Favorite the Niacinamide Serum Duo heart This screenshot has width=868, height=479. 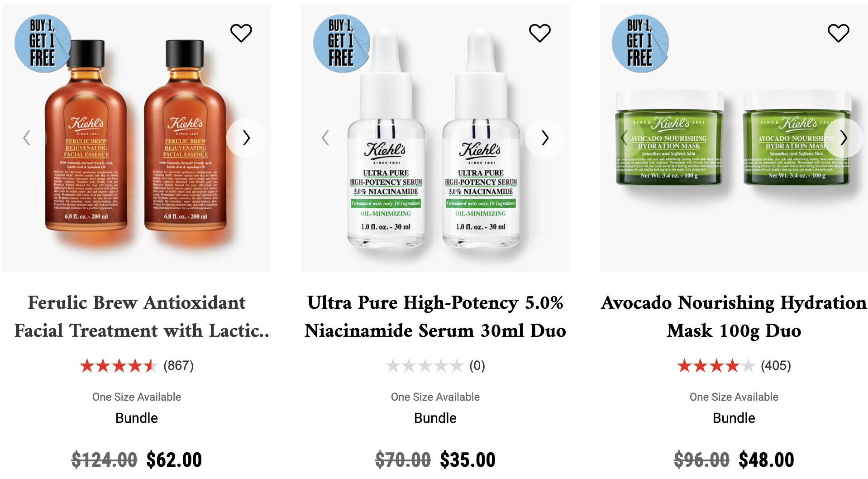coord(539,33)
